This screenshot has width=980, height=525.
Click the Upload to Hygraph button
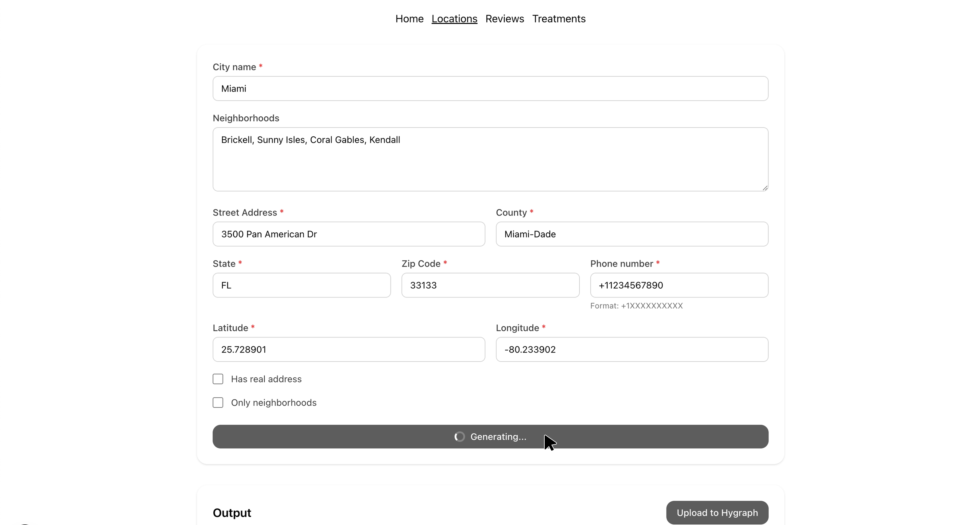[717, 512]
